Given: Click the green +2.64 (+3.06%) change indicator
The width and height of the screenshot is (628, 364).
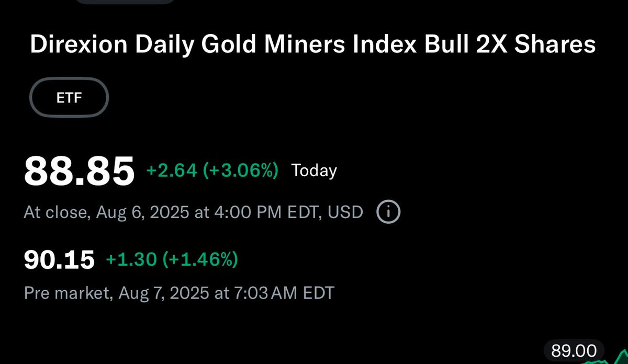Looking at the screenshot, I should tap(211, 169).
